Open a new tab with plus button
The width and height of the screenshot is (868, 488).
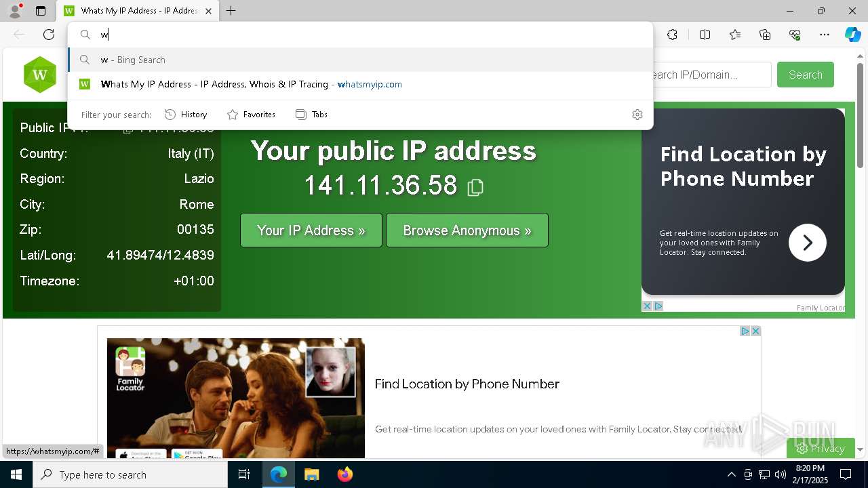click(231, 11)
